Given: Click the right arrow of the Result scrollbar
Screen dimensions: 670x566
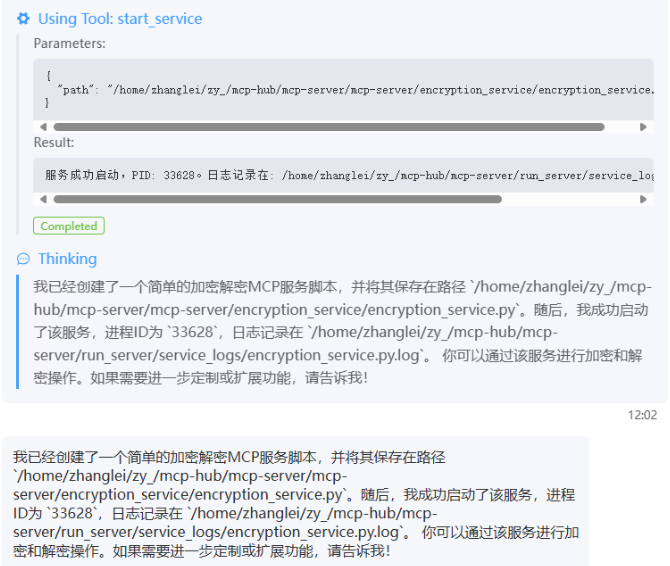Looking at the screenshot, I should (643, 199).
